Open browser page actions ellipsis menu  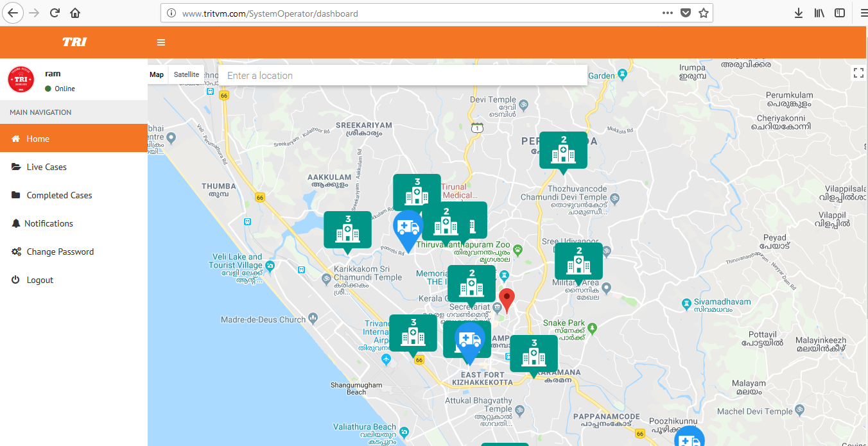click(x=667, y=13)
